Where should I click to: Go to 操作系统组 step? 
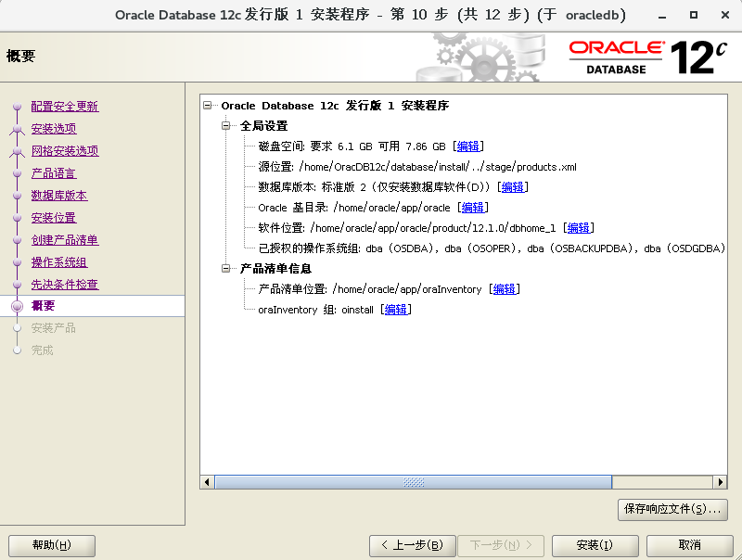59,262
